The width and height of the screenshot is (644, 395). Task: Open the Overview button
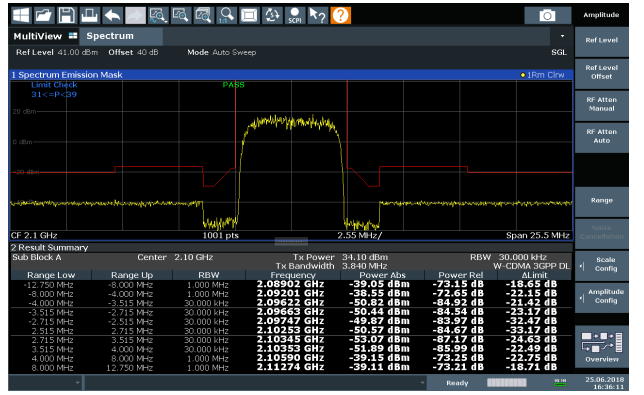click(602, 346)
